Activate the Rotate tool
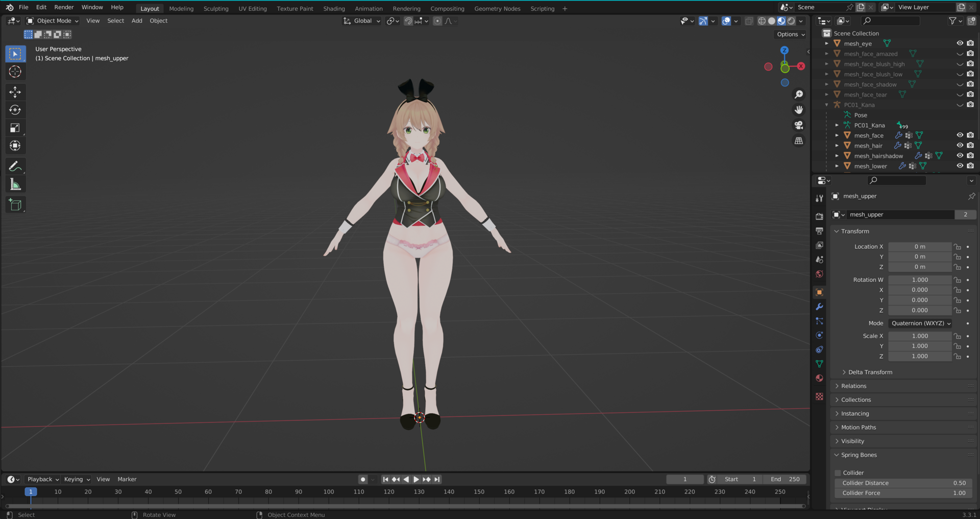The image size is (980, 519). click(x=15, y=110)
